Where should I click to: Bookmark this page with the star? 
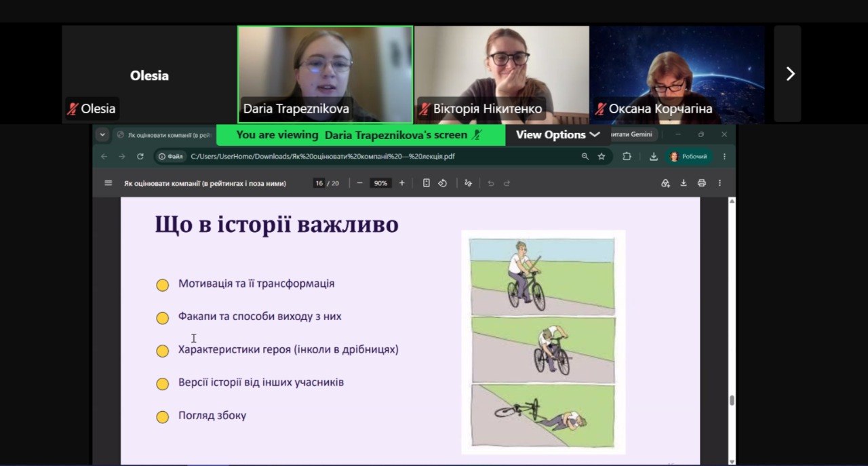coord(601,157)
